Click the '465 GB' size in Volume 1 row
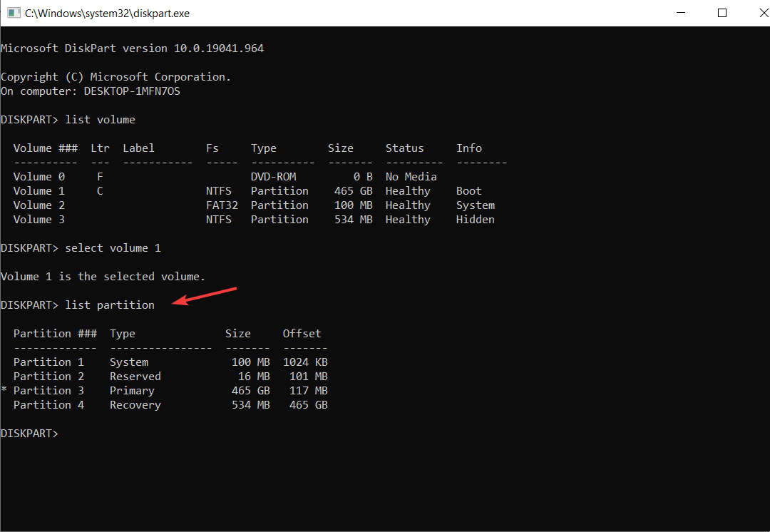Screen dimensions: 770x532 point(353,190)
